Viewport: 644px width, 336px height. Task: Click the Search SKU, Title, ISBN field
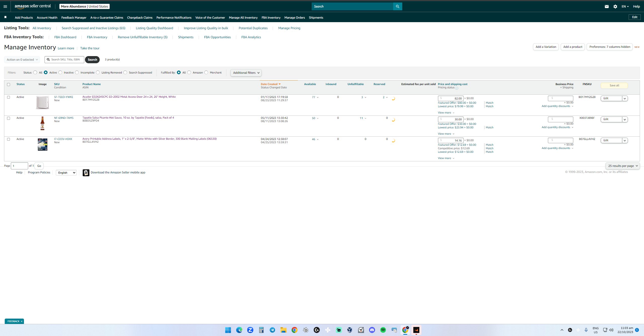pos(64,60)
